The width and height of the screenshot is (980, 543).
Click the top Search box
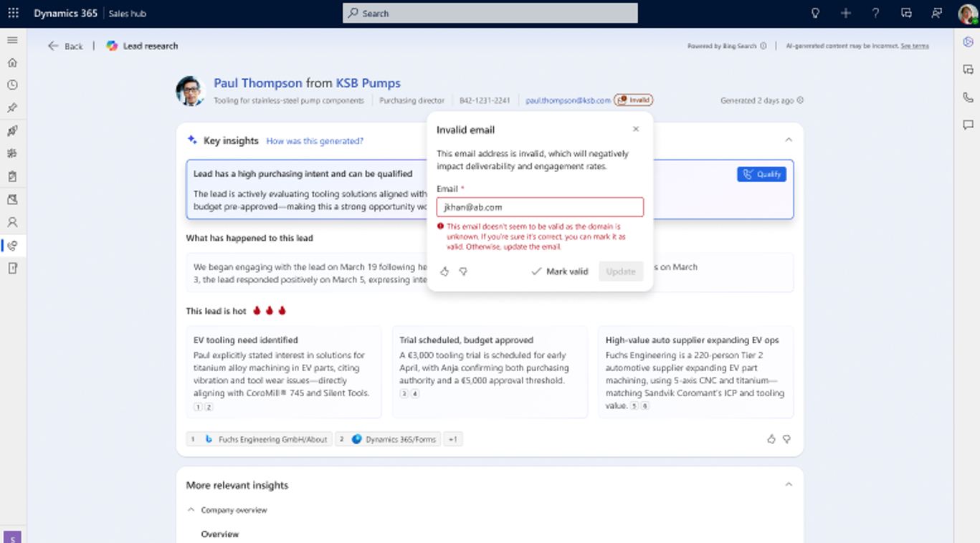pos(490,13)
